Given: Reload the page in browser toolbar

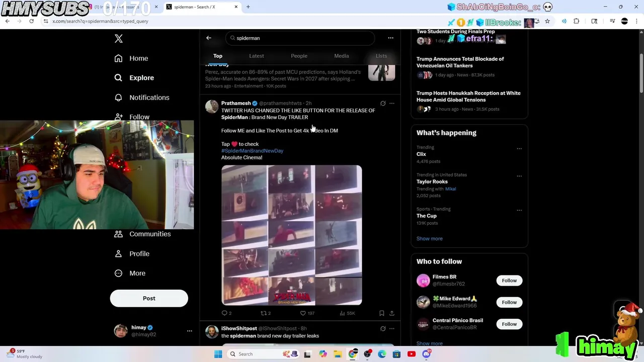Looking at the screenshot, I should 31,21.
